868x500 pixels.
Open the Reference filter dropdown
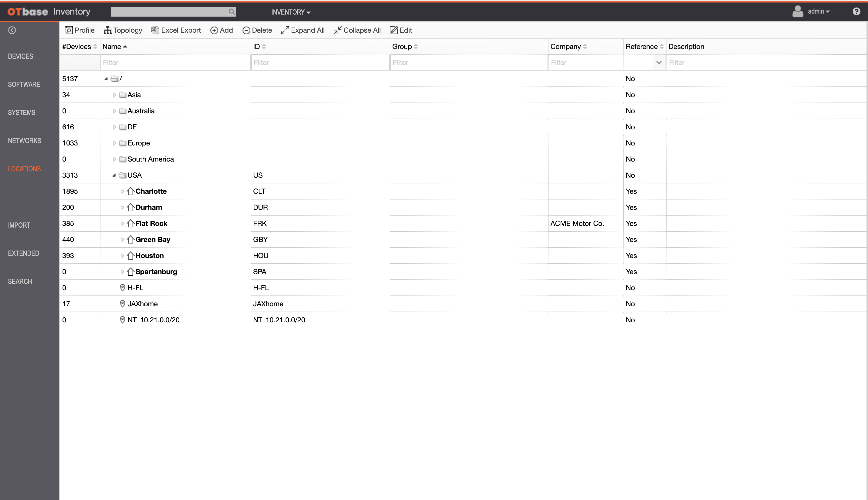(658, 63)
